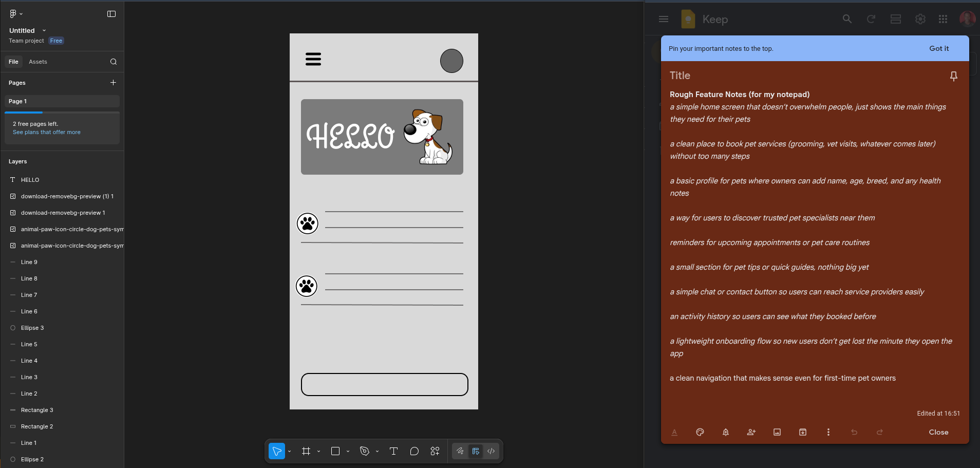Expand the Untitled file name dropdown
Viewport: 980px width, 468px height.
click(x=44, y=31)
